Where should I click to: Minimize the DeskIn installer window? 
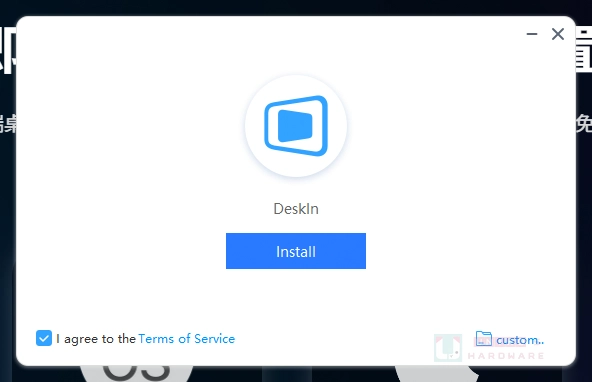532,34
